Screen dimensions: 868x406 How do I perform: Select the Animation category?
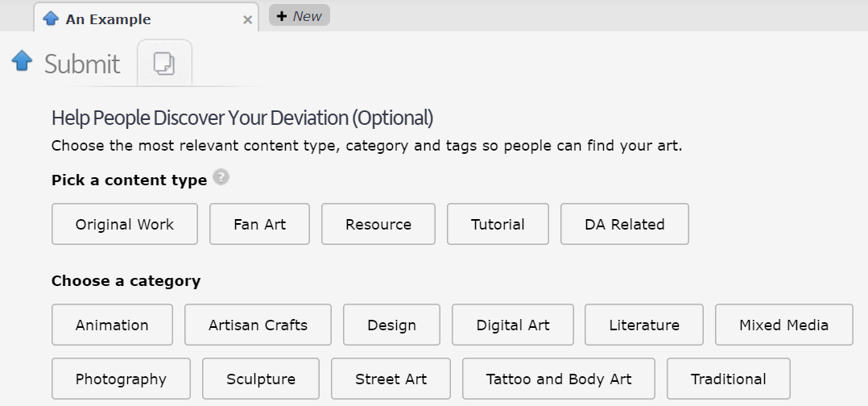[x=112, y=325]
